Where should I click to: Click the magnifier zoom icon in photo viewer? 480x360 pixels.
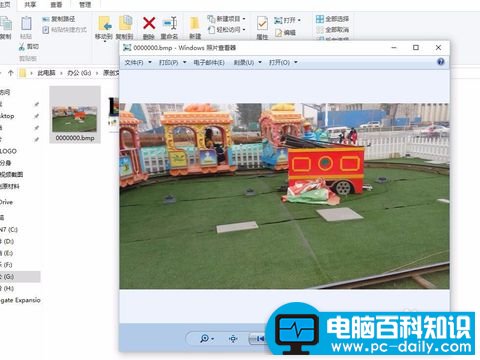pos(204,339)
